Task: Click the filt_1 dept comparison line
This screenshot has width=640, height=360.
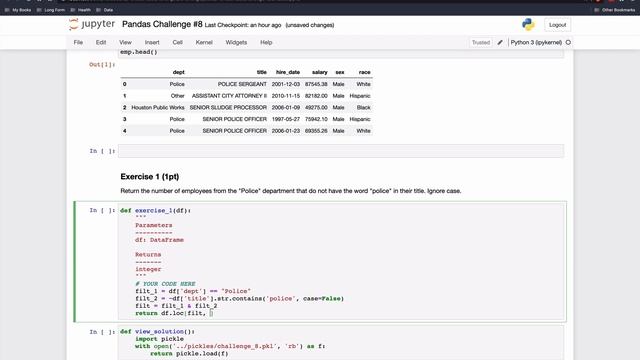Action: tap(193, 291)
